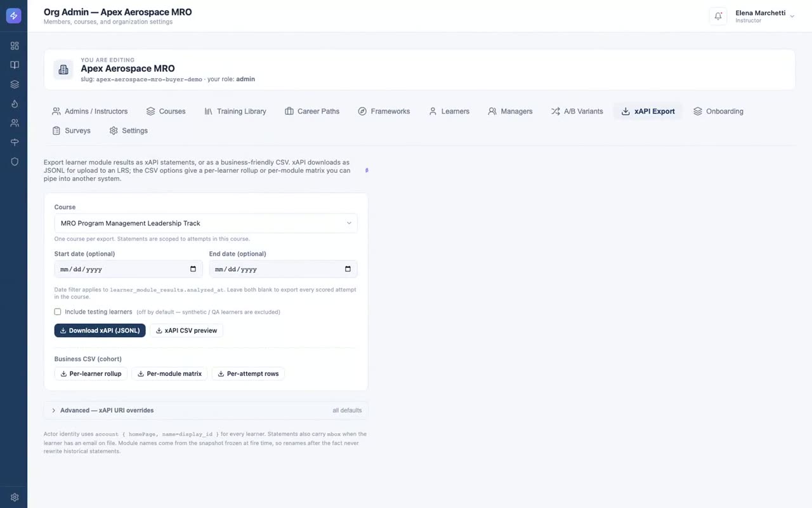The height and width of the screenshot is (508, 812).
Task: Open the Onboarding tab
Action: 718,111
